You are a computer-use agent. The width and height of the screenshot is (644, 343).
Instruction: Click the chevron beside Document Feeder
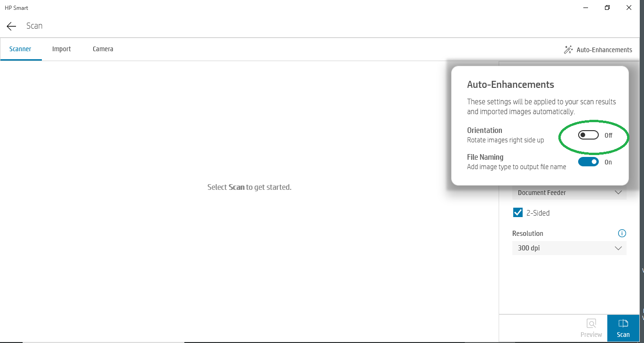[618, 192]
